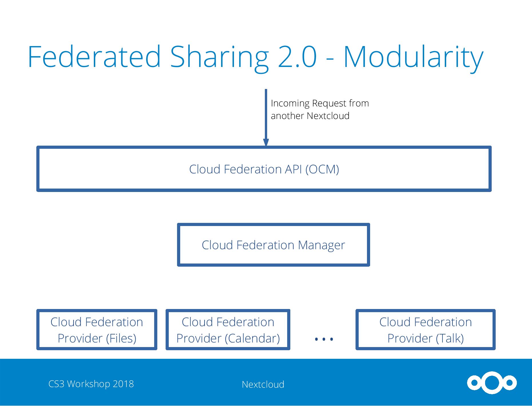Click the Cloud Federation Provider (Talk) box

tap(425, 330)
